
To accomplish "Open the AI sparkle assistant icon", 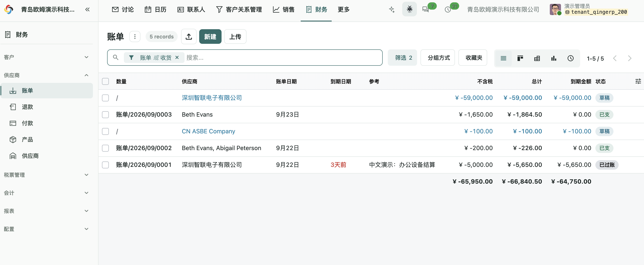I will tap(391, 9).
